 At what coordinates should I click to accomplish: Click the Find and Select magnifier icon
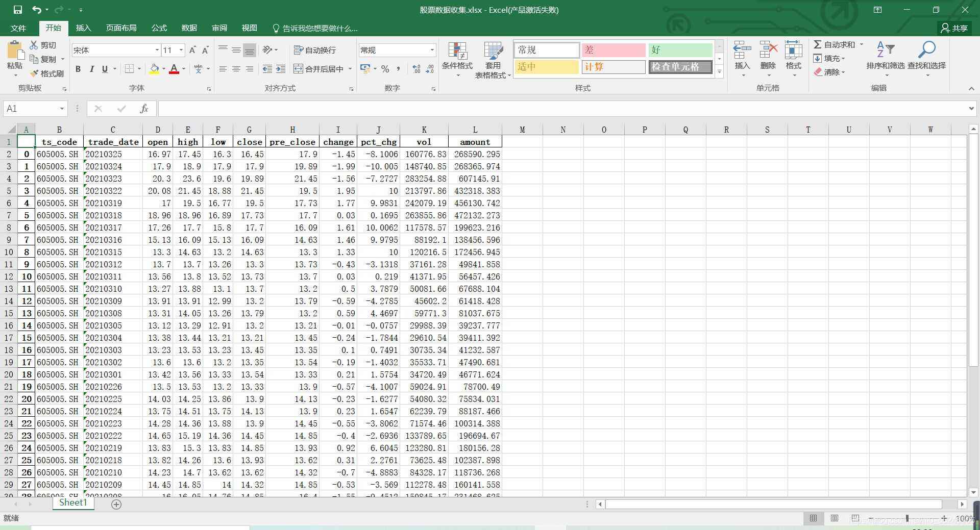[926, 50]
